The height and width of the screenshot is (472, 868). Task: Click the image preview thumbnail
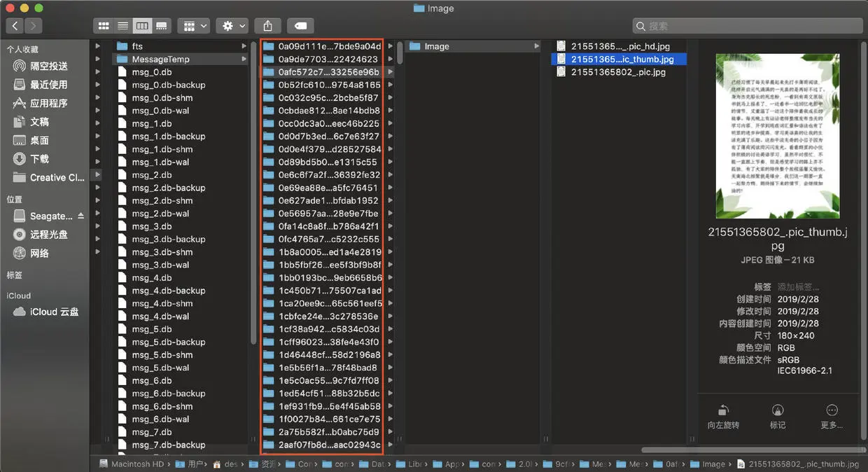click(778, 136)
